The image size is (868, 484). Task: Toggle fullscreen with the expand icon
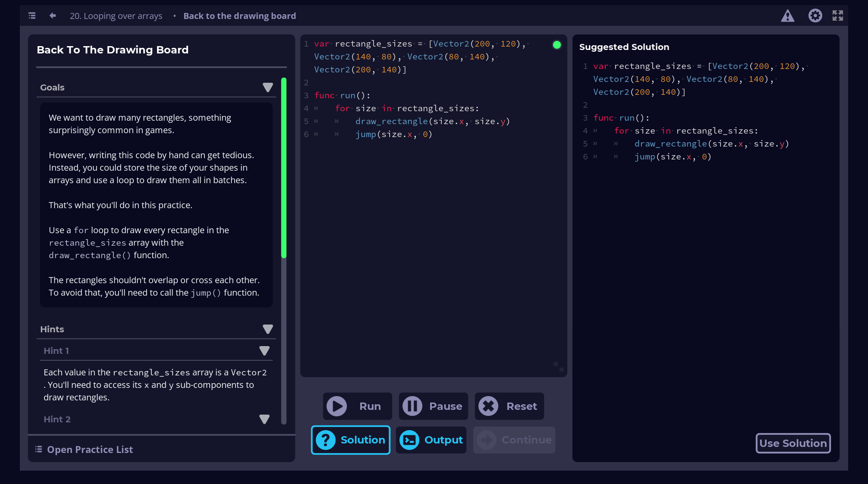click(838, 16)
